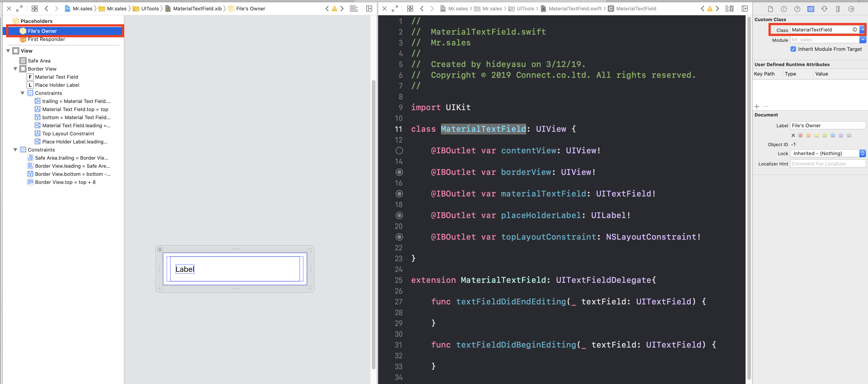This screenshot has height=384, width=868.
Task: Open the History inspector tab
Action: click(x=784, y=9)
